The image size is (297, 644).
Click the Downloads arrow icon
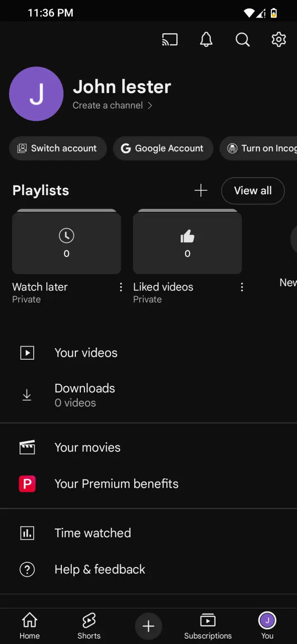click(27, 395)
